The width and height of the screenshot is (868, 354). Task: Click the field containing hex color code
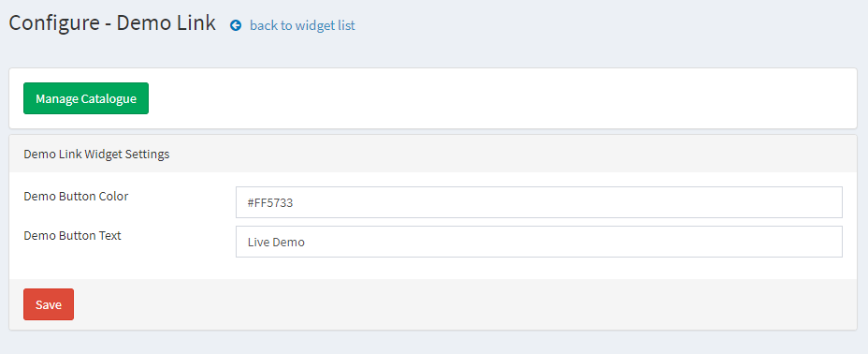point(539,202)
